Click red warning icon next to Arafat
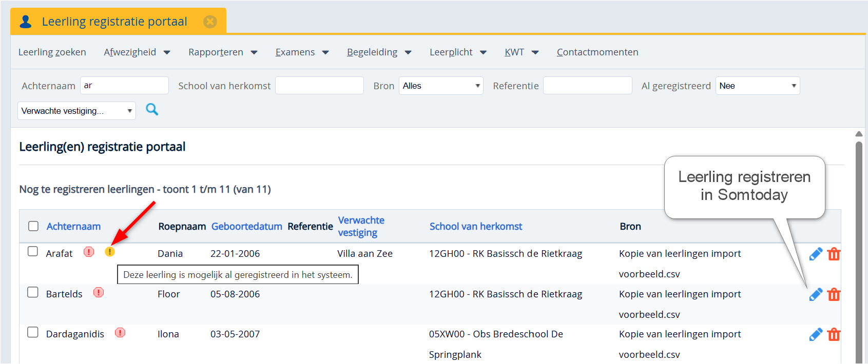868x364 pixels. point(89,252)
